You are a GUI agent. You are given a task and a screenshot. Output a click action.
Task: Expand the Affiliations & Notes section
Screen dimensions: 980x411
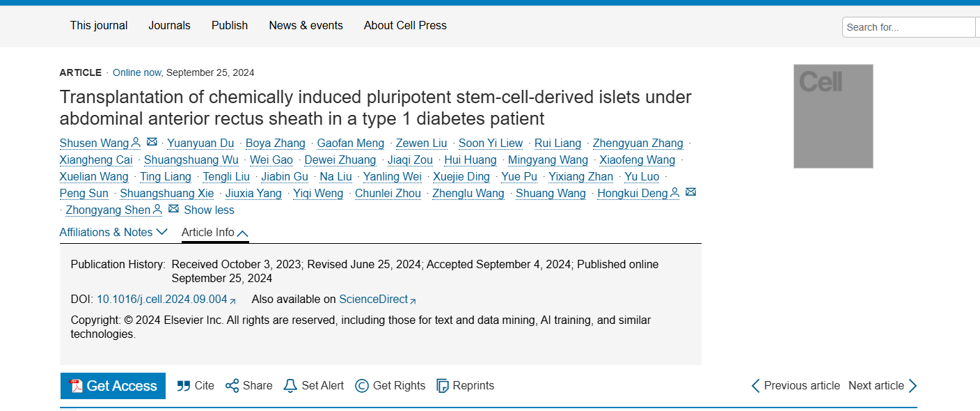(113, 232)
